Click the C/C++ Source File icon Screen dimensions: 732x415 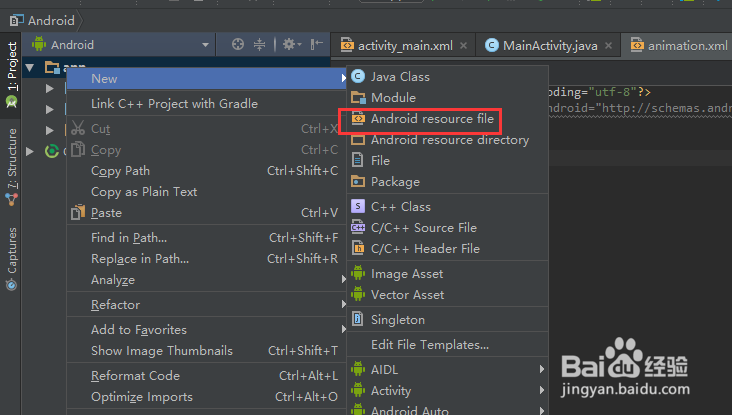pyautogui.click(x=358, y=227)
